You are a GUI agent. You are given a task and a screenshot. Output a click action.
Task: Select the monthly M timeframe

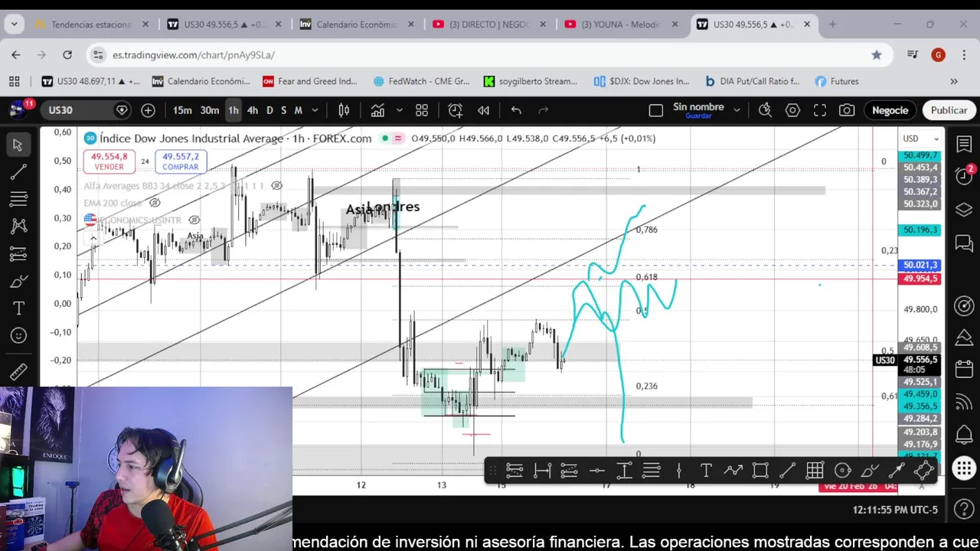point(298,110)
